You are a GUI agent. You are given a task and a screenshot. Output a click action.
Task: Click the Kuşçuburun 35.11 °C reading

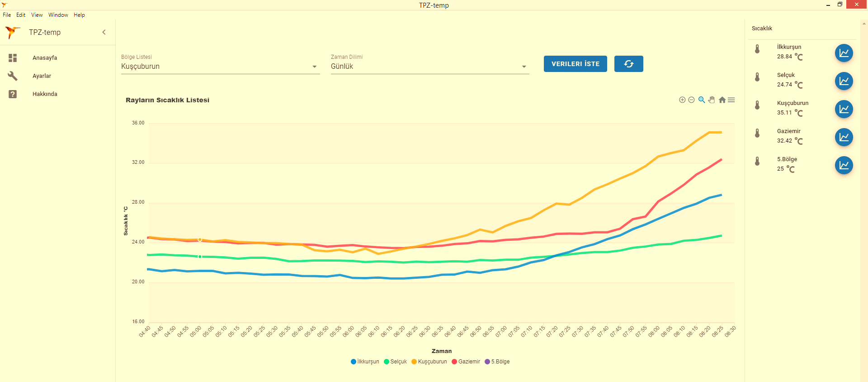pyautogui.click(x=790, y=113)
